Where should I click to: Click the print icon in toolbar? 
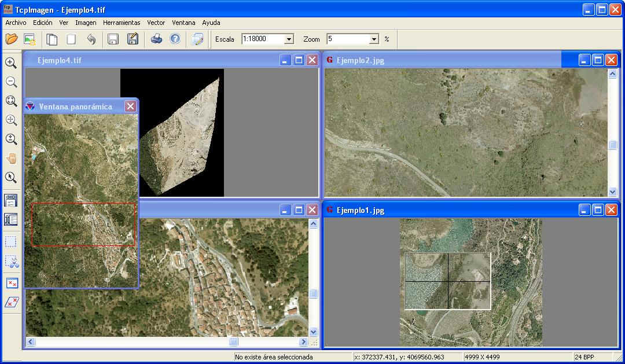tap(156, 39)
